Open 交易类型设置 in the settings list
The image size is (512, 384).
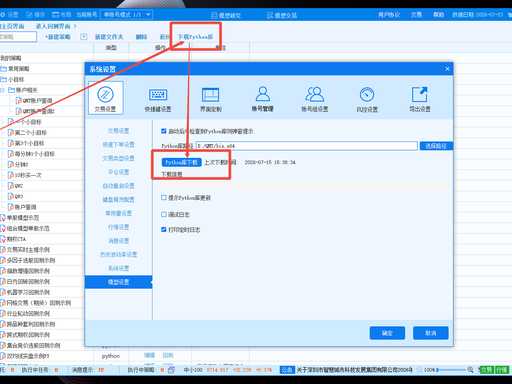[x=118, y=158]
